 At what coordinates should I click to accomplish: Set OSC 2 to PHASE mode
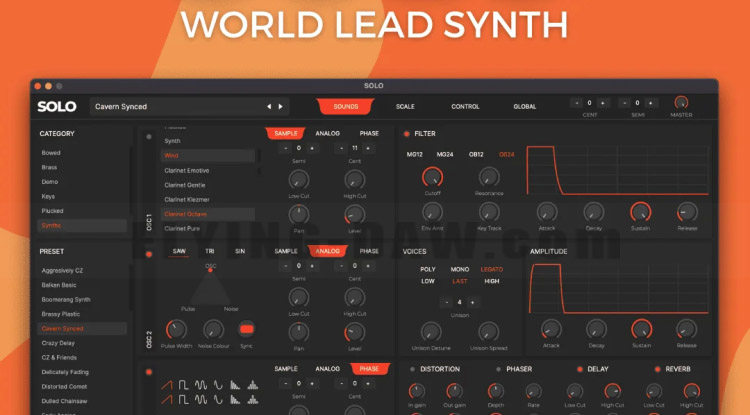coord(369,251)
